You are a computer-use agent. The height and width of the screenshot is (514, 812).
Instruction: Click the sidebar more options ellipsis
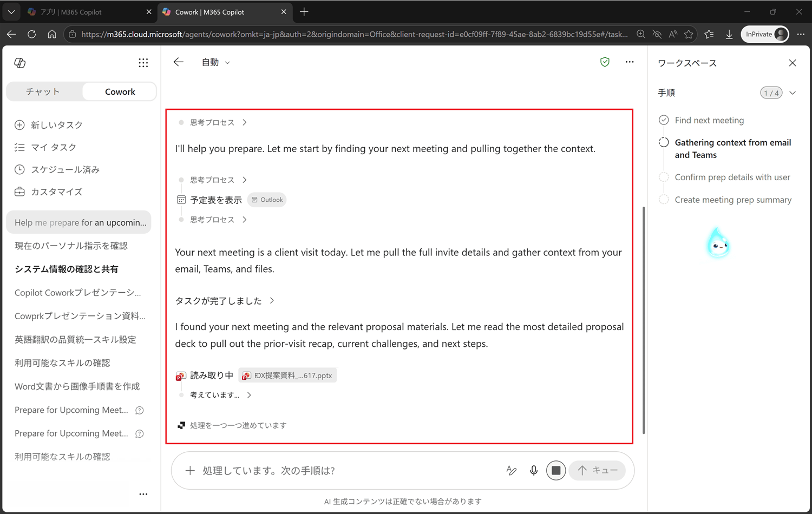point(143,494)
